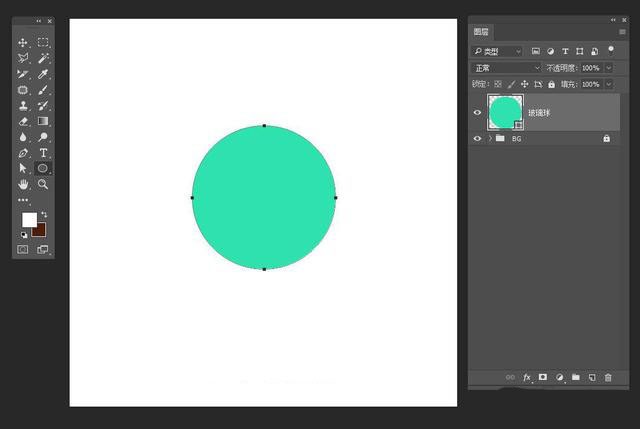Open the foreground white color swatch

pos(29,220)
